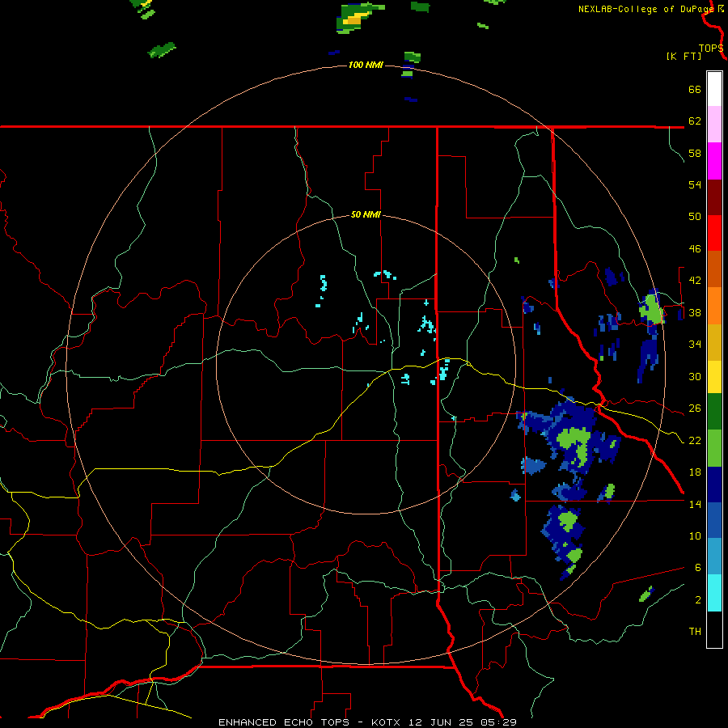Click the "NEXLAB-College of DuPage" credit text
This screenshot has width=728, height=728.
[x=647, y=9]
